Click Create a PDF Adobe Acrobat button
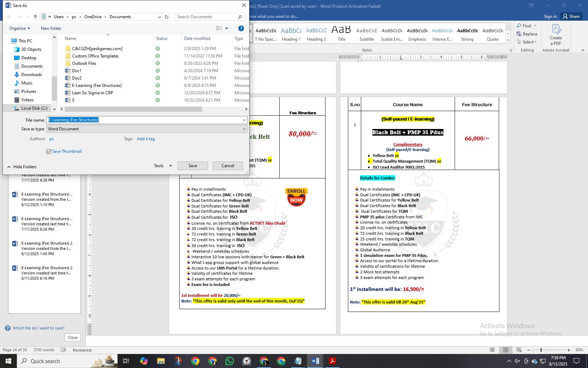 coord(556,35)
